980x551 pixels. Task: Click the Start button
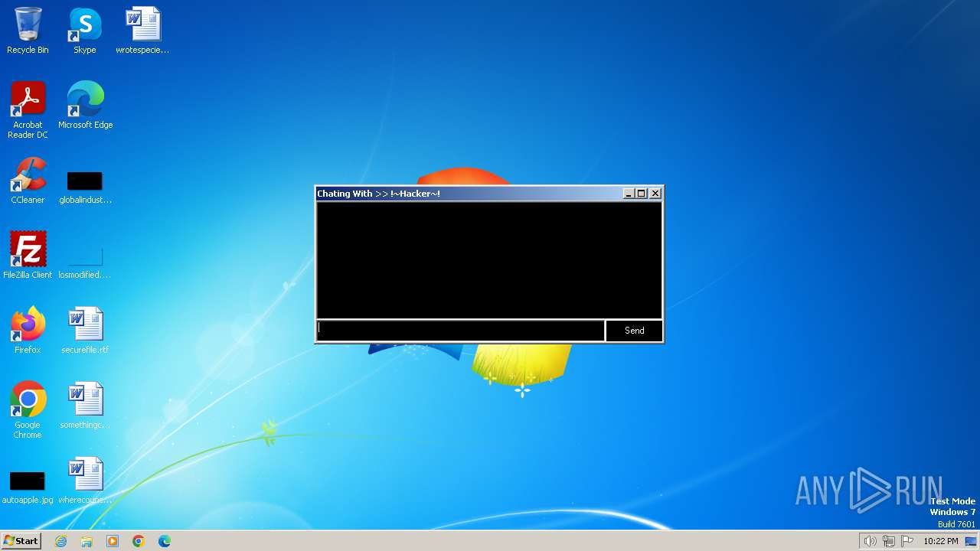[21, 541]
